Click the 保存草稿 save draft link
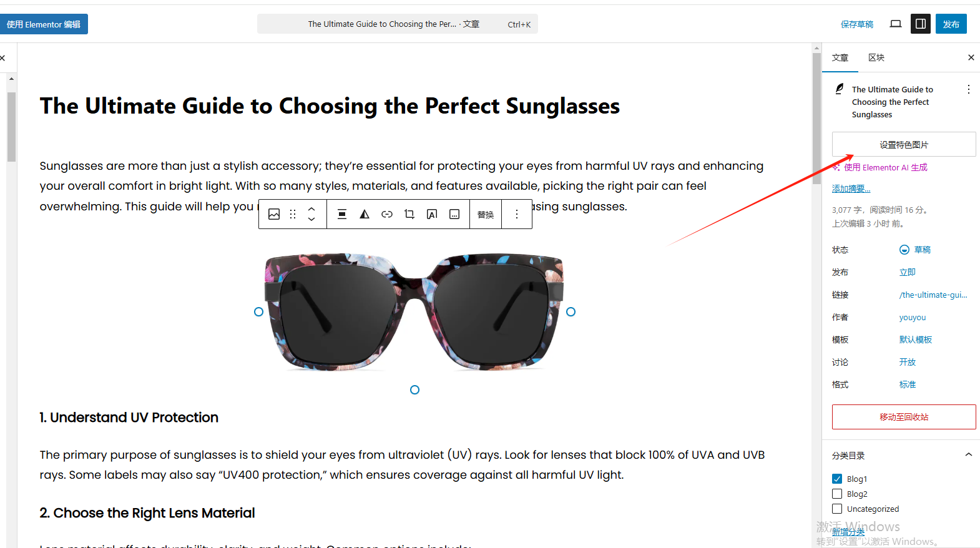The width and height of the screenshot is (980, 548). pos(857,24)
